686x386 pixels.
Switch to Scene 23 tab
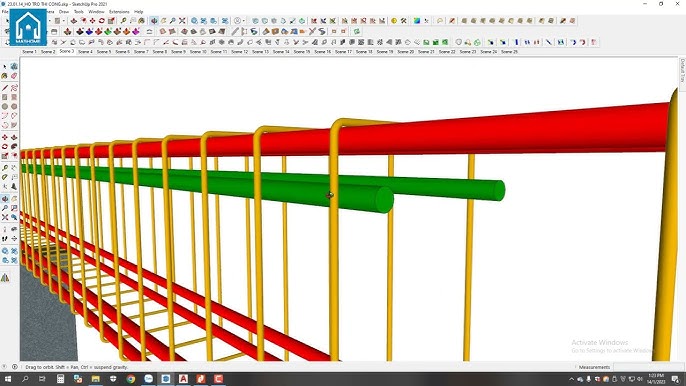[468, 52]
